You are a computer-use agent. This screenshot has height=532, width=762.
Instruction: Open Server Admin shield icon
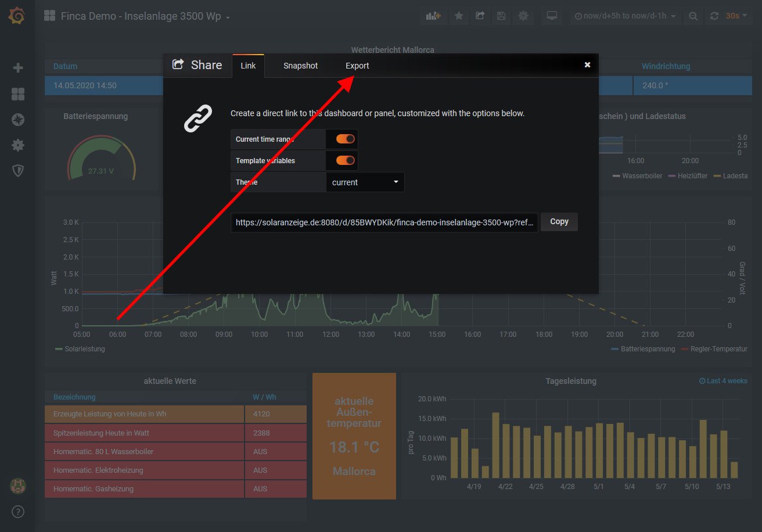[18, 171]
